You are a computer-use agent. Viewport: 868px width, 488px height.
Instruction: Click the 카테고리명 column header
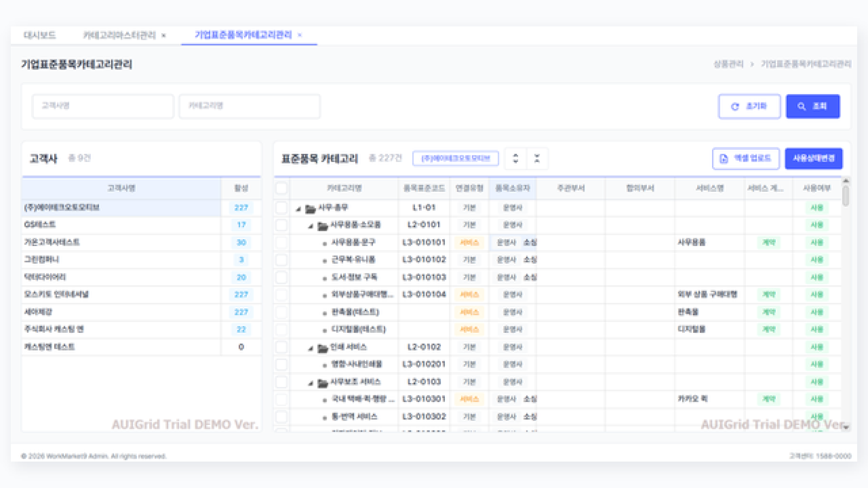(344, 188)
